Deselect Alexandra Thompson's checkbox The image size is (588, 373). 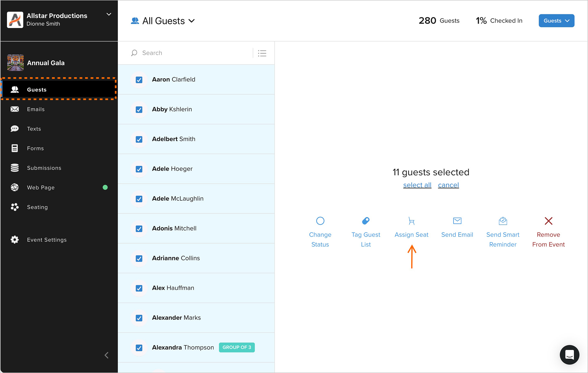click(x=139, y=348)
